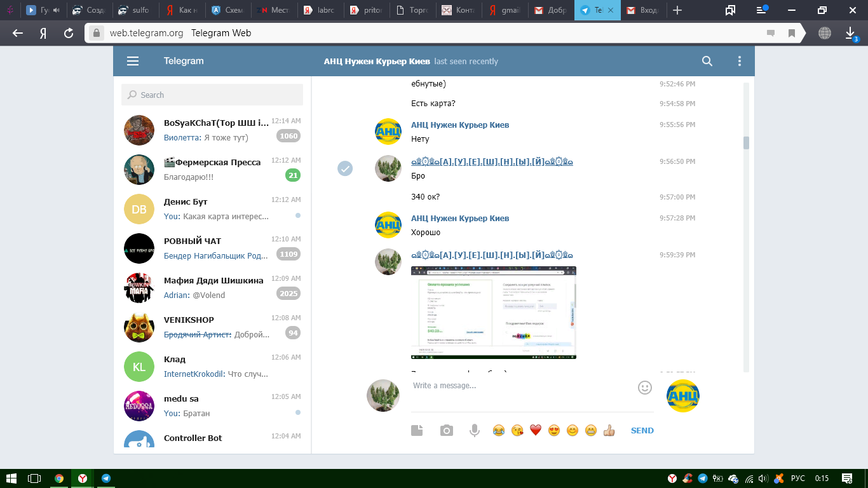This screenshot has width=868, height=488.
Task: Open the globe protect icon in toolbar
Action: point(825,33)
